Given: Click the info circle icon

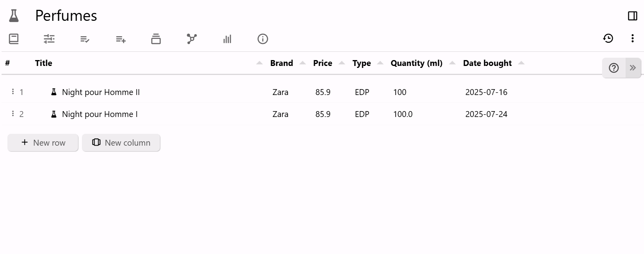Looking at the screenshot, I should (x=263, y=39).
